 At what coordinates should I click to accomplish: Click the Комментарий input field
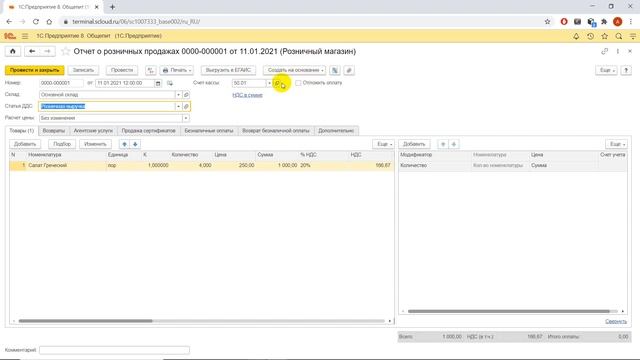tap(114, 350)
